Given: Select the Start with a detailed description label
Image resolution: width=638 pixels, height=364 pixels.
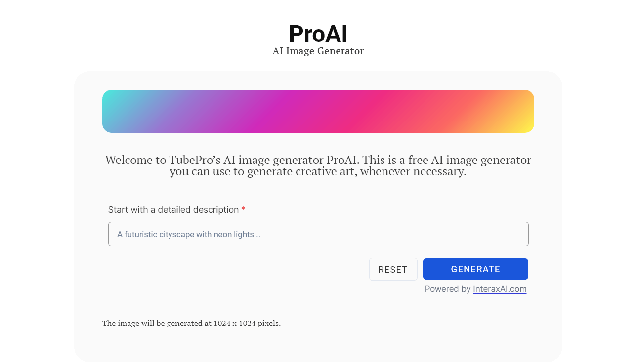Looking at the screenshot, I should pos(172,209).
